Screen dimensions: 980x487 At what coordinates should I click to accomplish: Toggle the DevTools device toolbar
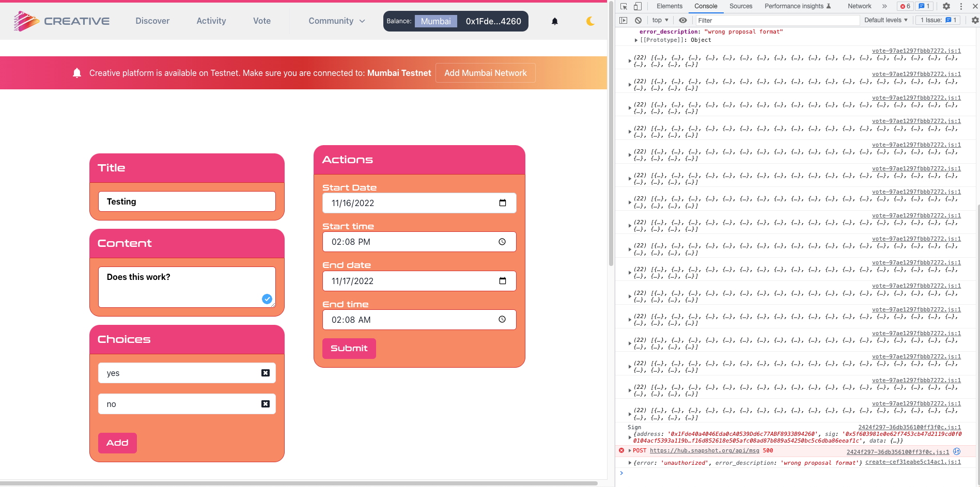[638, 6]
